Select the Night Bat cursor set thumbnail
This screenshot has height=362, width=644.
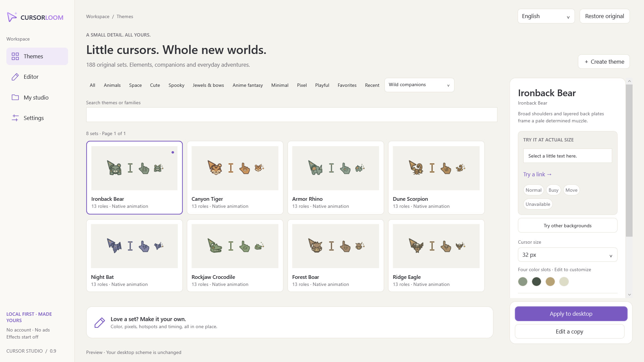click(x=134, y=246)
